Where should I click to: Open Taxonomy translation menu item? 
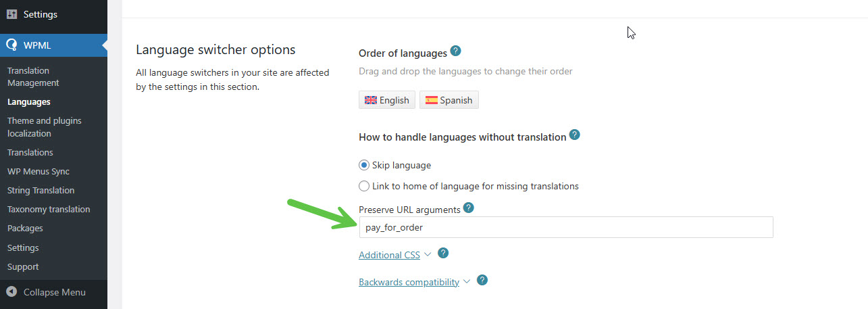tap(49, 210)
